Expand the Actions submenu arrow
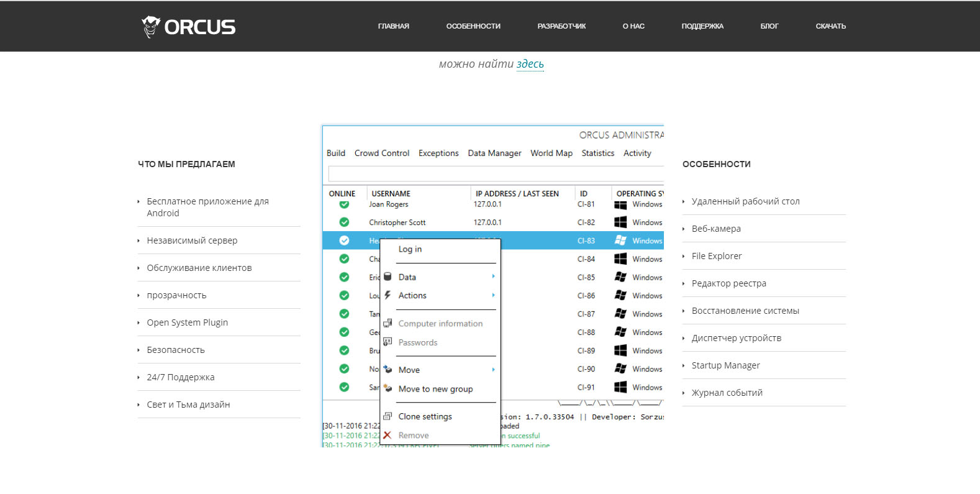This screenshot has height=494, width=980. 493,295
